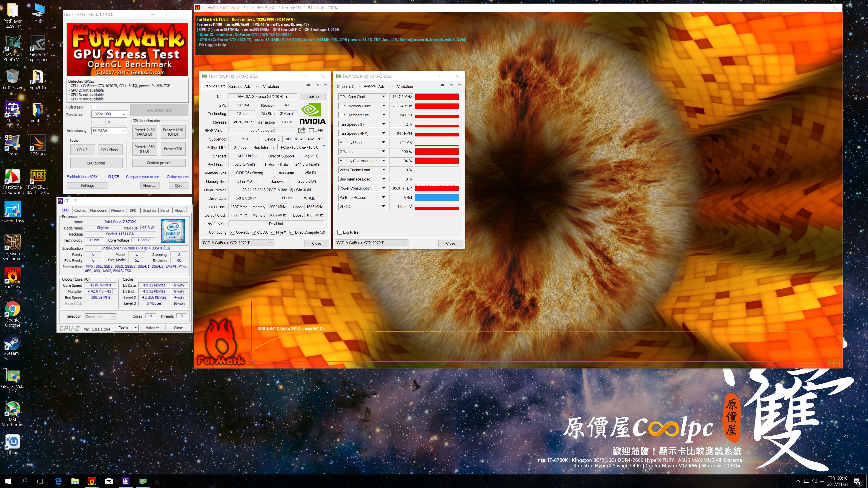Switch to the Caches tab in CPU-Z
868x488 pixels.
point(80,211)
